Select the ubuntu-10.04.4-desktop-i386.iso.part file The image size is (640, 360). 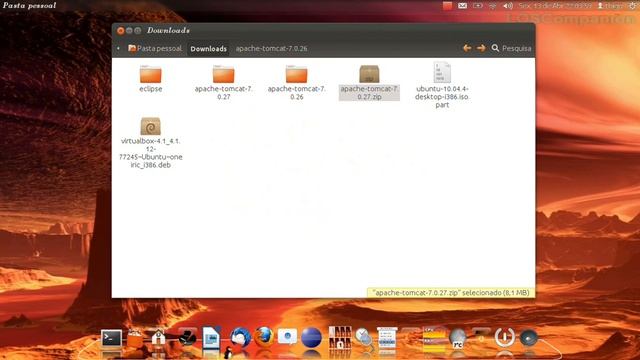point(442,73)
